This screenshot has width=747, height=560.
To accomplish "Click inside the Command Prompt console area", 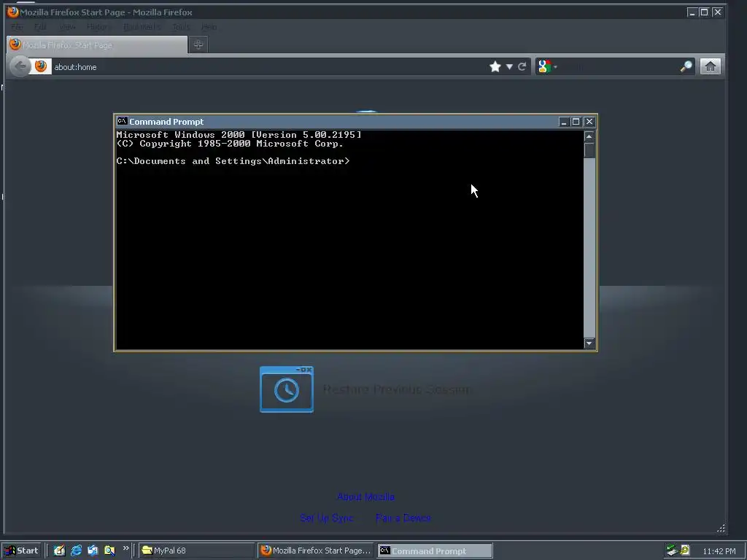I will pyautogui.click(x=349, y=239).
